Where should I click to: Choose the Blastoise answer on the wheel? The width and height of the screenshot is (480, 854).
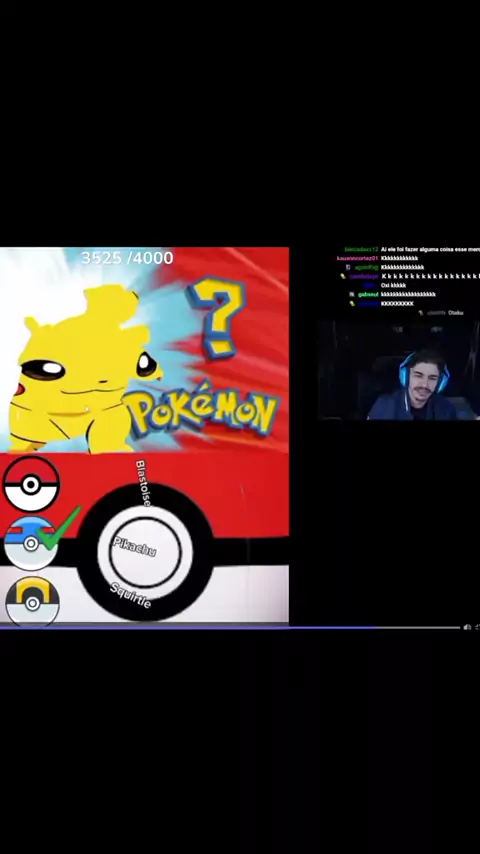[x=143, y=483]
